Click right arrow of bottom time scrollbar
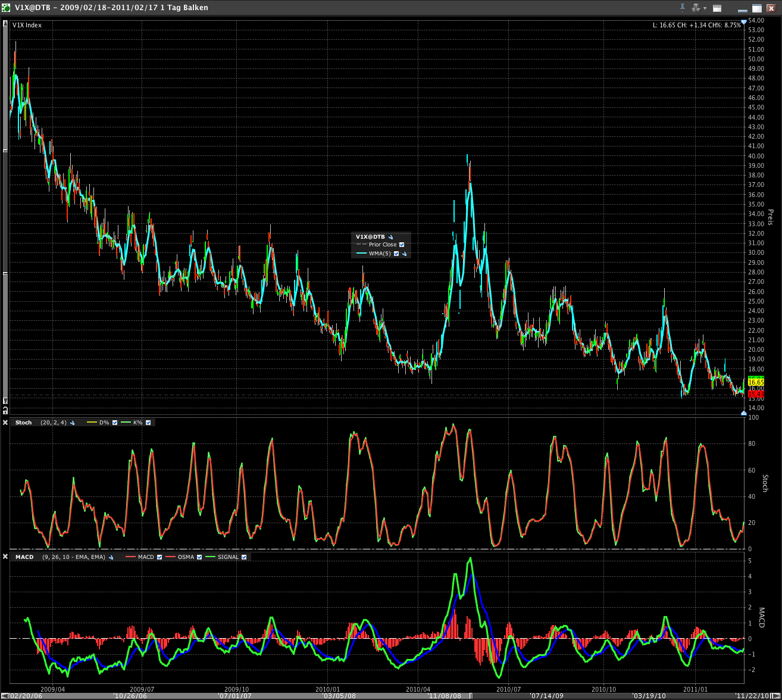The image size is (782, 700). tap(776, 696)
